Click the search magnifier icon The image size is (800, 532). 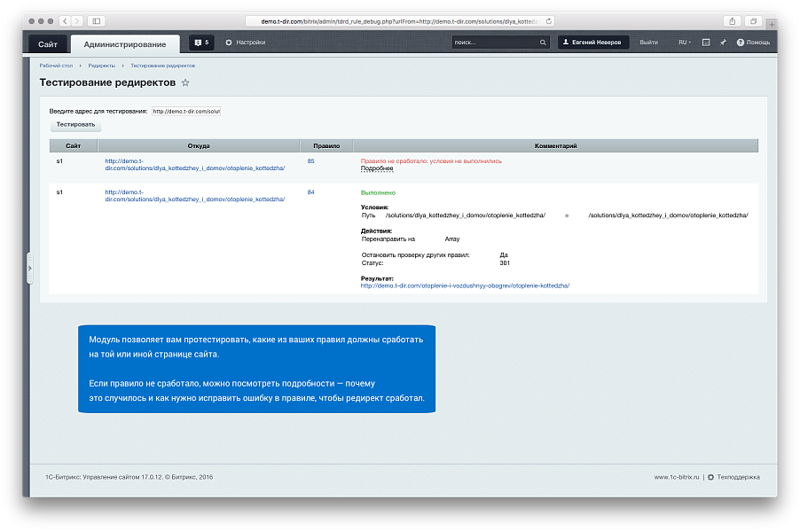[x=543, y=43]
